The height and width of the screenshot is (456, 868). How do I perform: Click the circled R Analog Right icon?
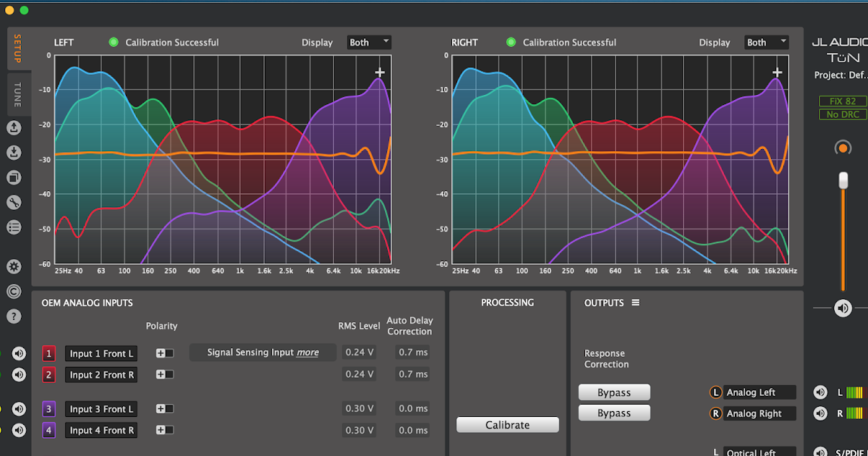point(716,413)
